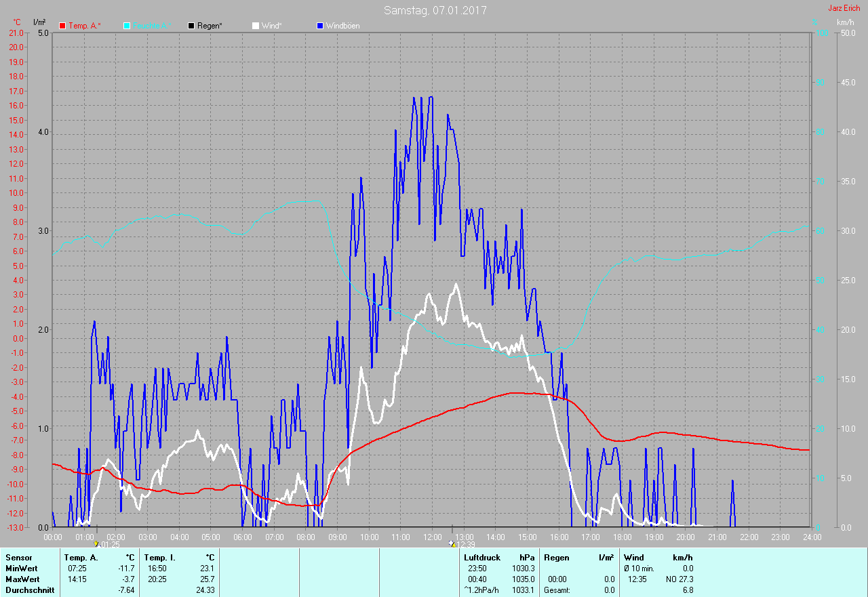
Task: Click the 'Durchschnitt' row label
Action: (30, 590)
